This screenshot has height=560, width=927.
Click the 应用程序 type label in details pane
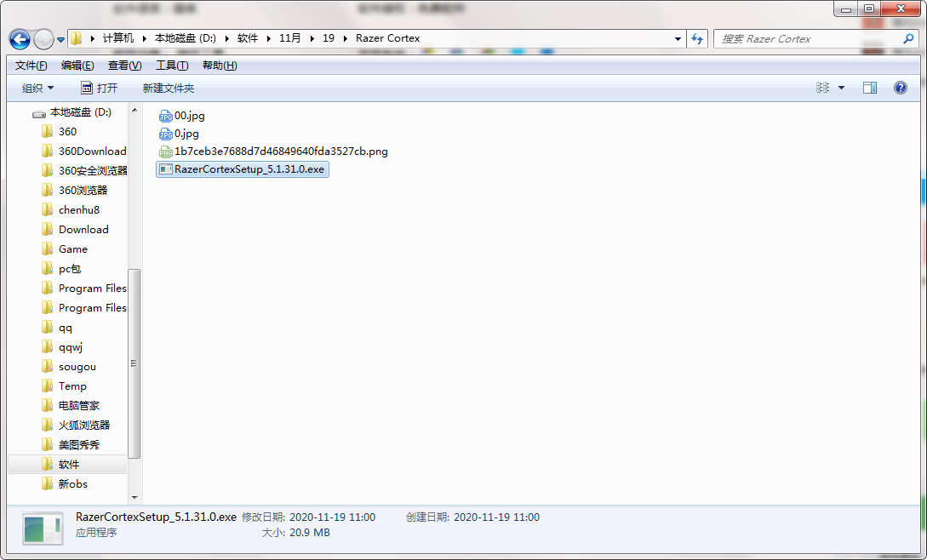coord(96,533)
